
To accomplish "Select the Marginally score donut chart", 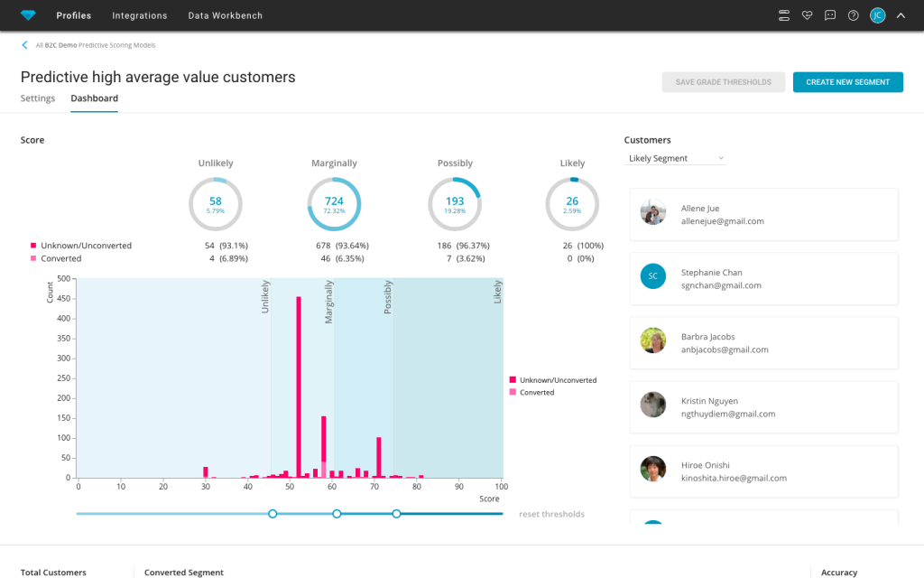I will (x=334, y=204).
